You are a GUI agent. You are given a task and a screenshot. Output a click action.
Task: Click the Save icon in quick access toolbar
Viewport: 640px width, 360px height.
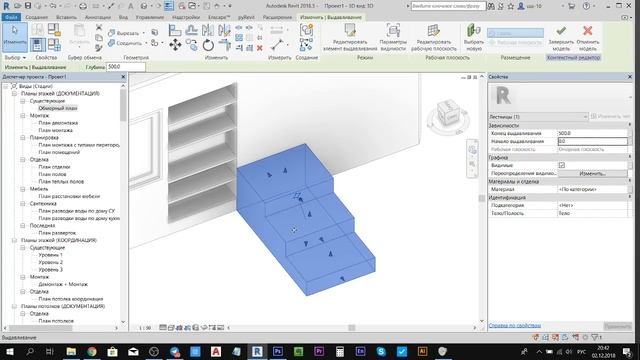pos(28,6)
